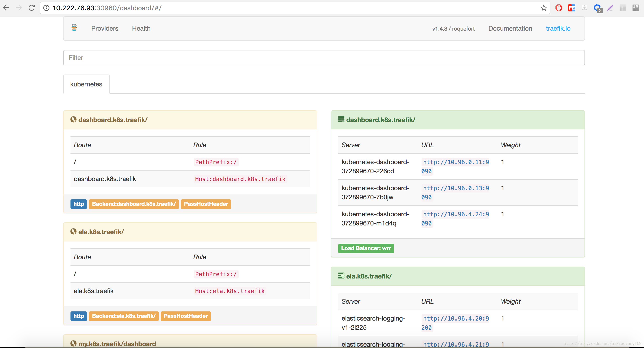Viewport: 644px width, 348px height.
Task: Click server elasticsearch-logging-v1-2l225
Action: [373, 323]
